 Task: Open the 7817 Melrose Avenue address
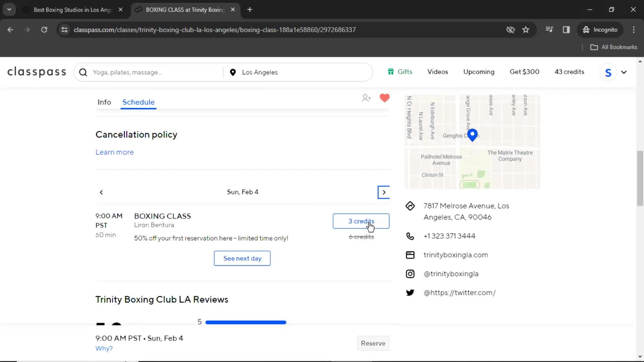[466, 212]
